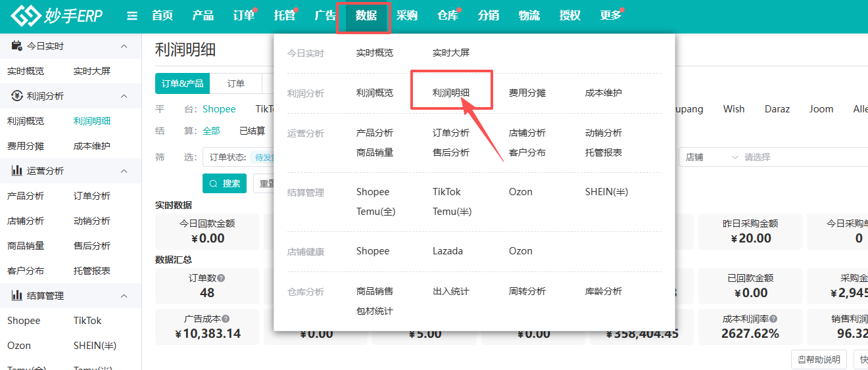868x370 pixels.
Task: Open 授权 in top navigation
Action: tap(570, 16)
